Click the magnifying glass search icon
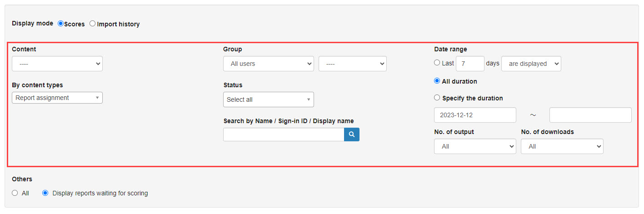The height and width of the screenshot is (214, 644). [x=351, y=134]
